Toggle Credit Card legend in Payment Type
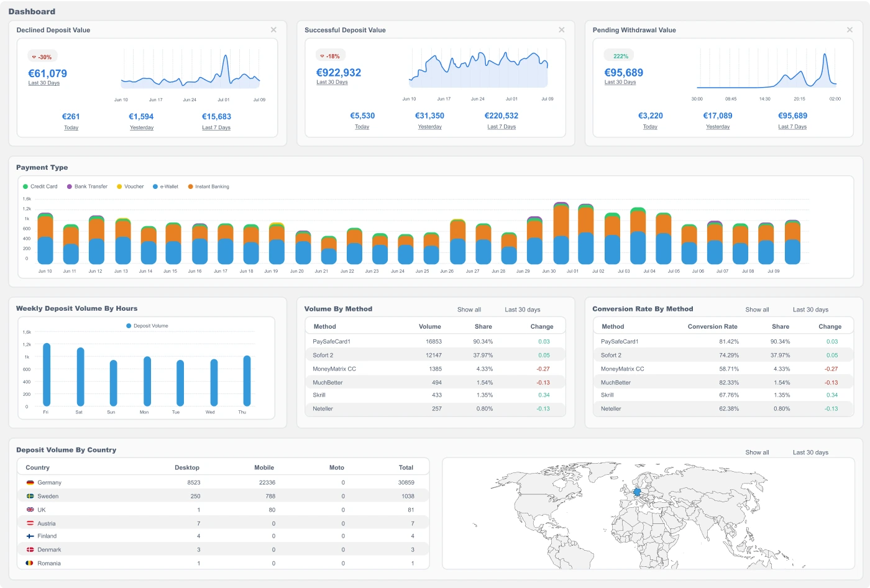Viewport: 870px width, 588px height. 40,186
